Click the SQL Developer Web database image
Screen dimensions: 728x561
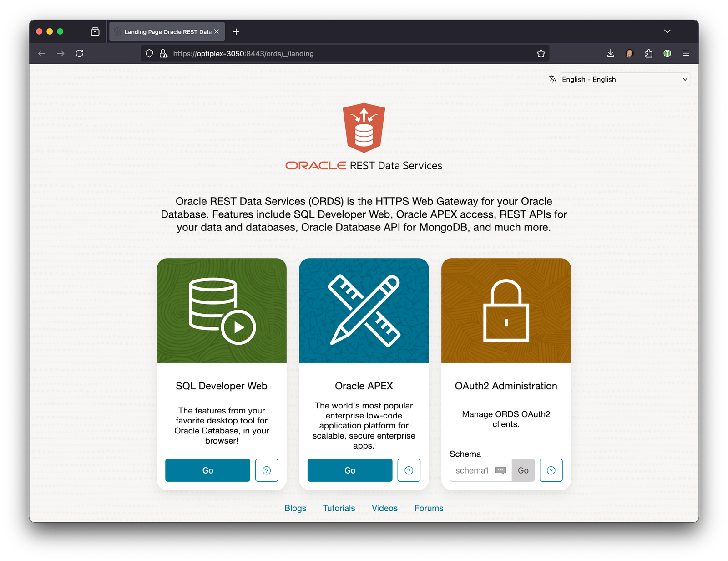(x=222, y=311)
